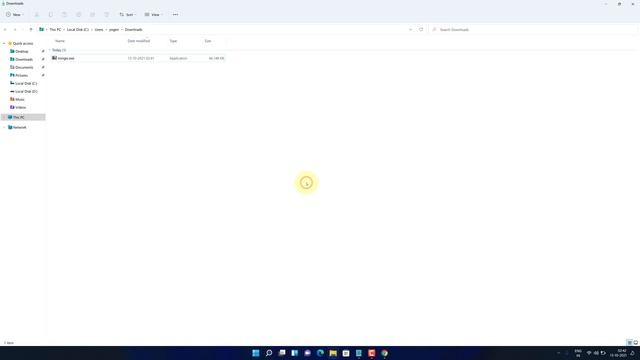
Task: Collapse the Today group chevron
Action: coord(50,50)
